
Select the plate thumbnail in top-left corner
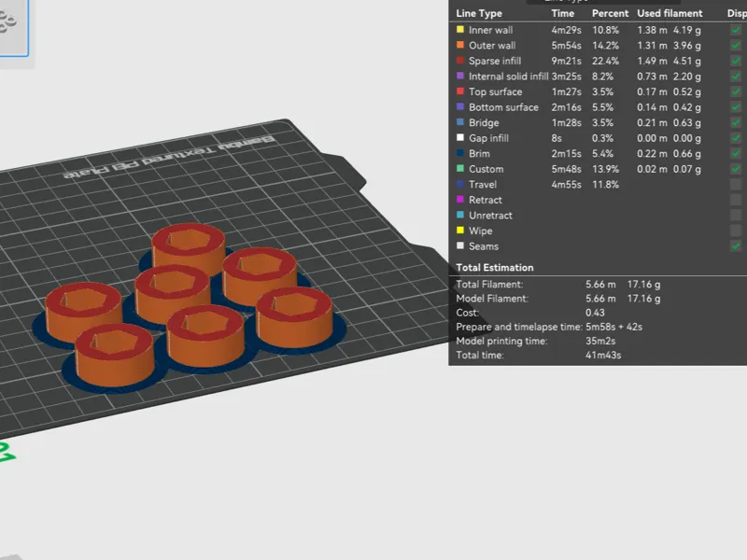(x=13, y=28)
